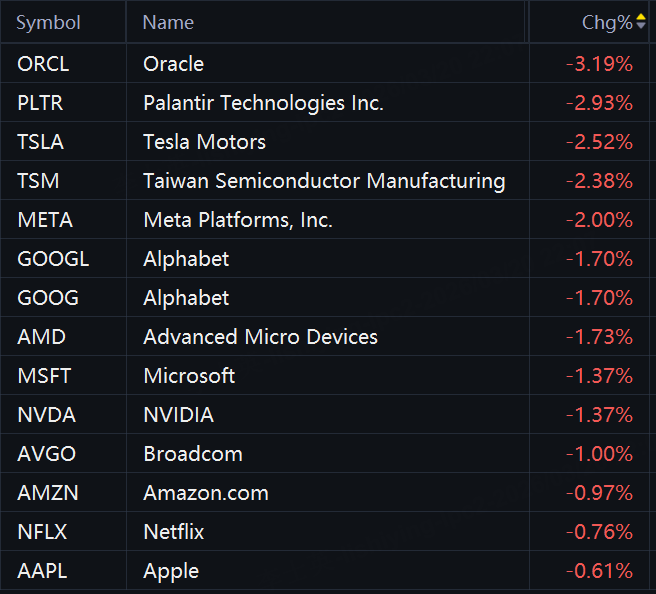The height and width of the screenshot is (594, 656).
Task: Click the Chg% column header label
Action: [606, 22]
